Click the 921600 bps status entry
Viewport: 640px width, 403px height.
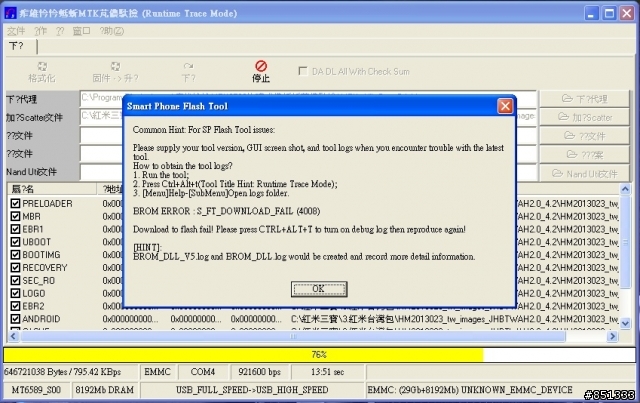(260, 372)
